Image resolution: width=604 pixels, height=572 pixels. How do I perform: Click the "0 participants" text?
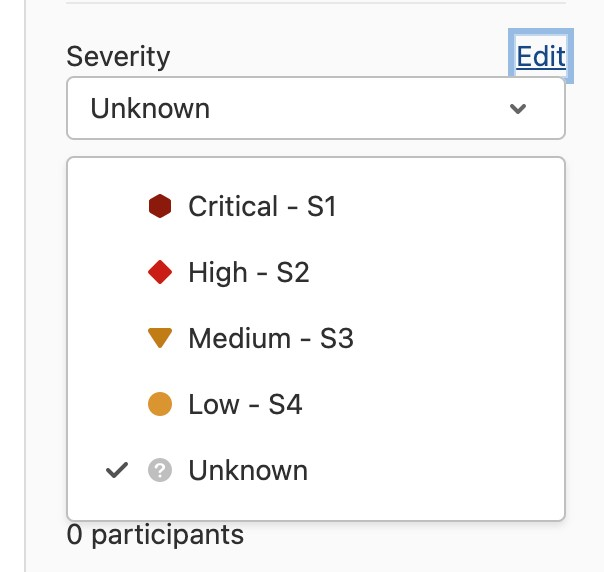(x=155, y=534)
